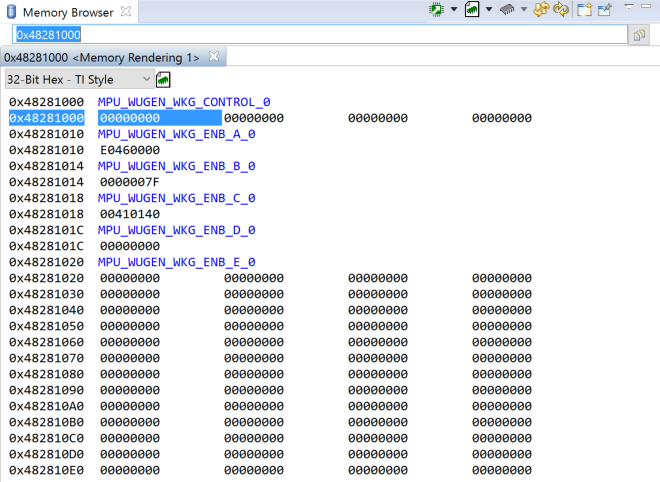Select the Memory Browser tab
Image resolution: width=660 pixels, height=482 pixels.
68,13
